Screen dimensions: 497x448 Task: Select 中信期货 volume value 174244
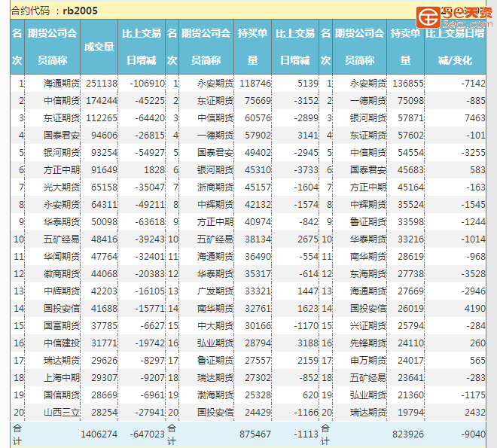tap(102, 101)
